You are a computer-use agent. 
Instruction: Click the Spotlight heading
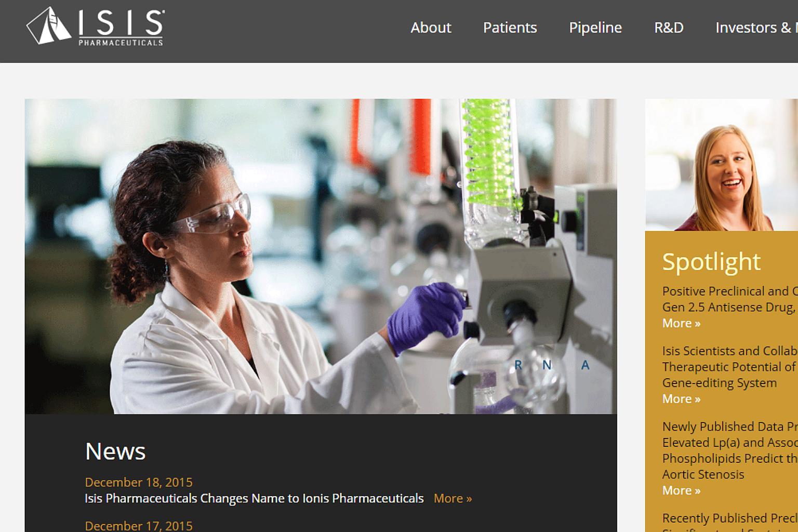pyautogui.click(x=711, y=261)
